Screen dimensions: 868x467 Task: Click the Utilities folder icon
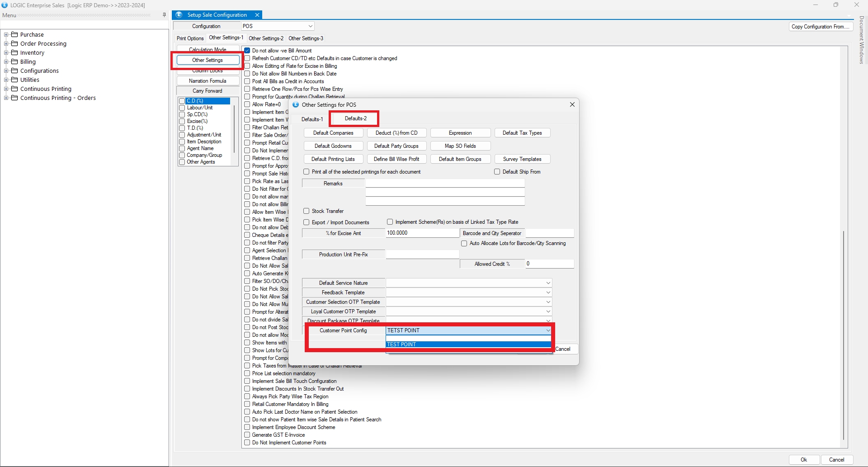pos(14,80)
